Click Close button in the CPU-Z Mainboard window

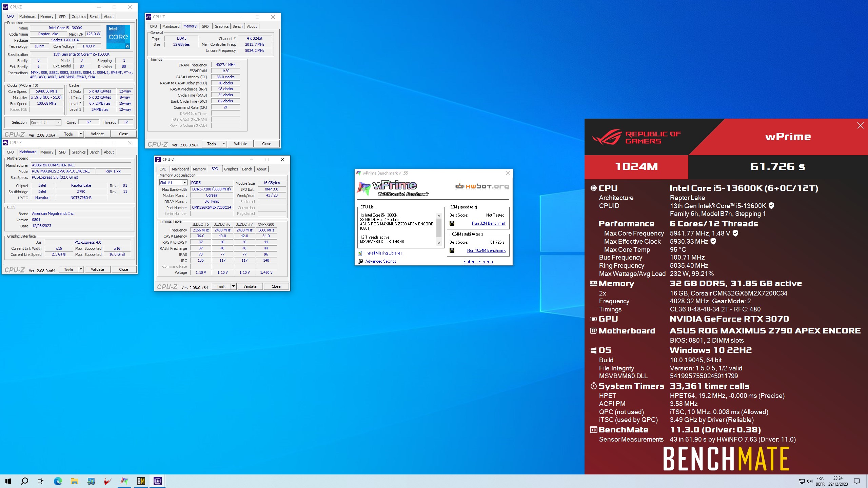pyautogui.click(x=123, y=269)
